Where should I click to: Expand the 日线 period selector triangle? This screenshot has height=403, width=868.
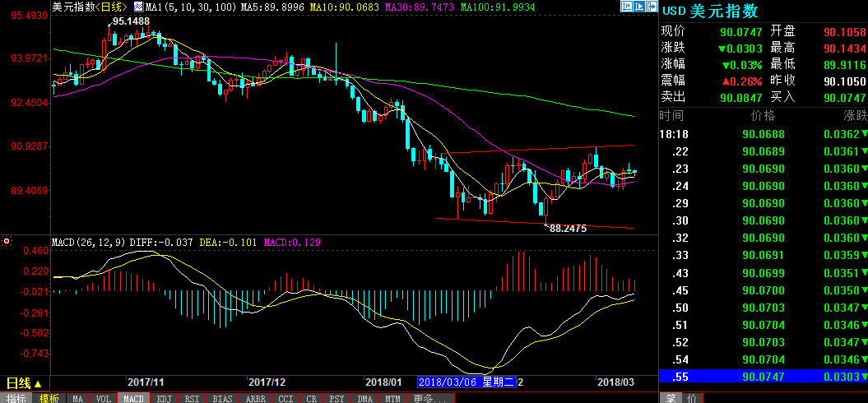coord(38,383)
